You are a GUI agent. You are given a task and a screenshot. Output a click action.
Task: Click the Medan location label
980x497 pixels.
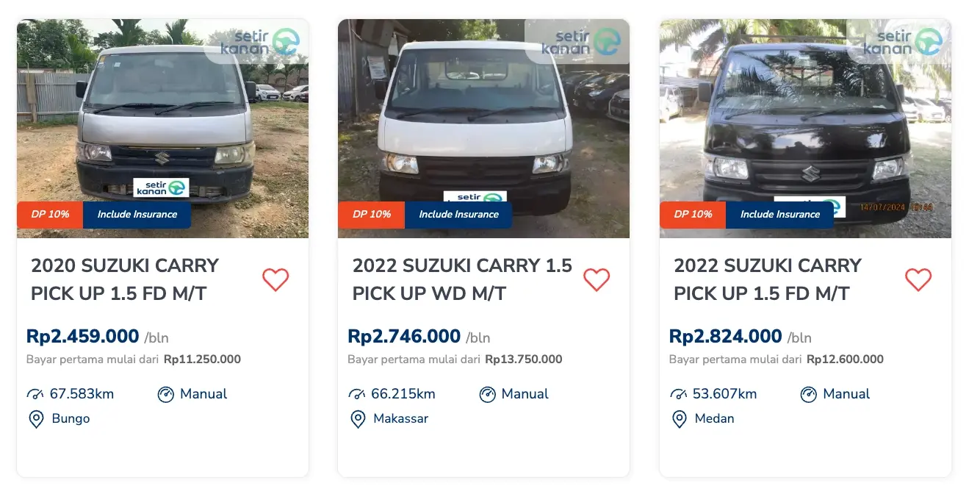(x=713, y=418)
